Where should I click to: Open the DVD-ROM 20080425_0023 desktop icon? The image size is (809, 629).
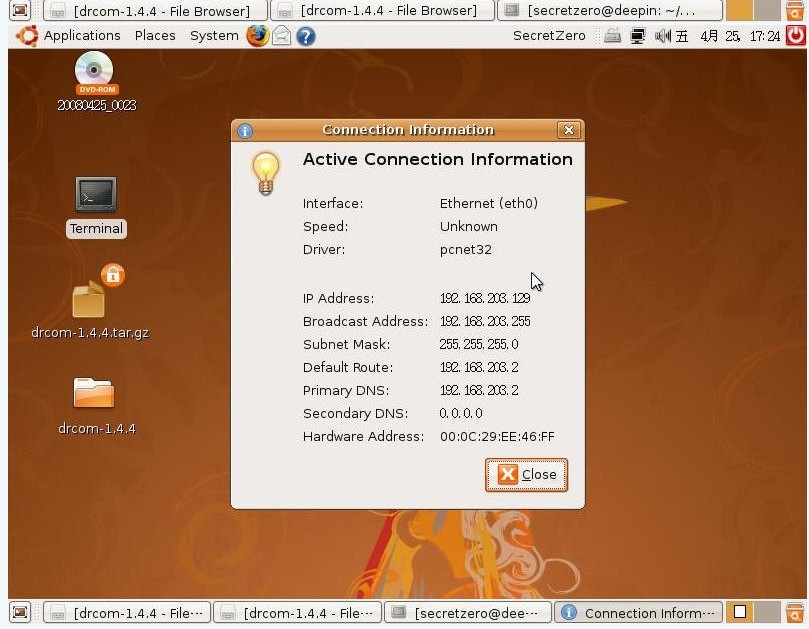coord(96,82)
